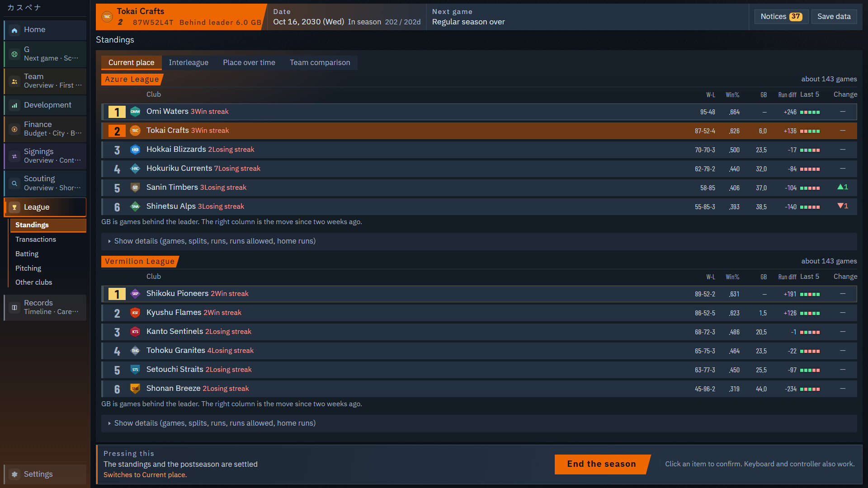The image size is (868, 488).
Task: Click the Omi Waters team logo
Action: [135, 112]
